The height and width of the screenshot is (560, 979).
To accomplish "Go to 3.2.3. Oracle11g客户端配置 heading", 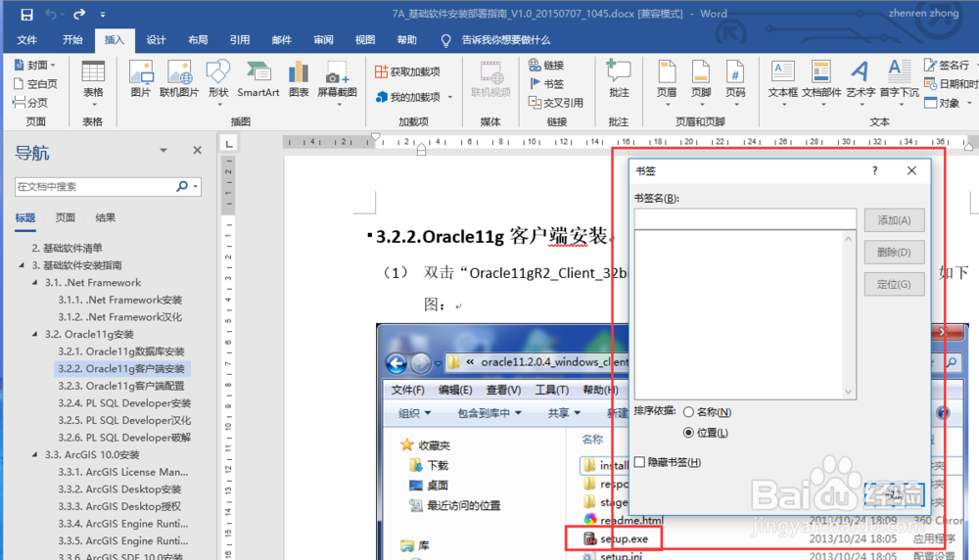I will (x=121, y=386).
